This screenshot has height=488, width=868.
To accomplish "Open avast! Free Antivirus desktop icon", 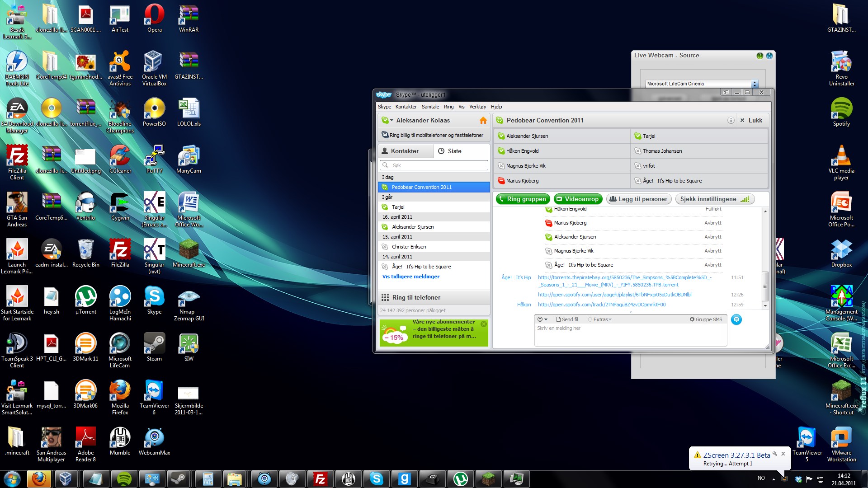I will (x=120, y=68).
